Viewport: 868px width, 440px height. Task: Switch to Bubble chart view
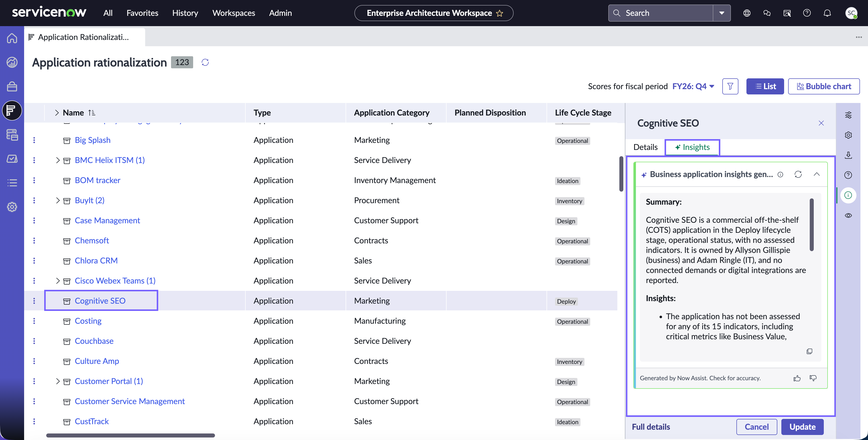point(824,87)
